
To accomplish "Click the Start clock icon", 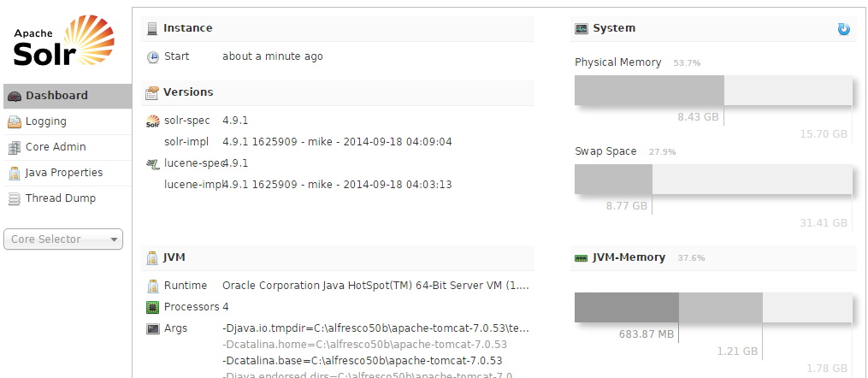I will point(153,57).
